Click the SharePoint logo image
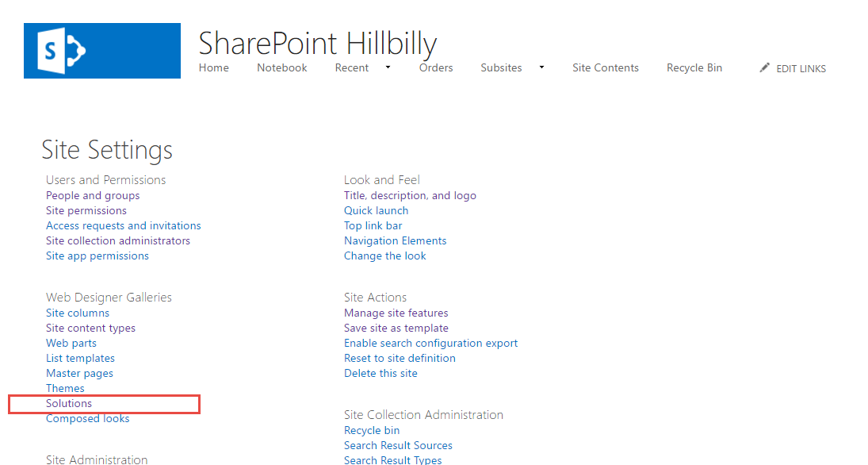This screenshot has height=465, width=868. click(101, 51)
